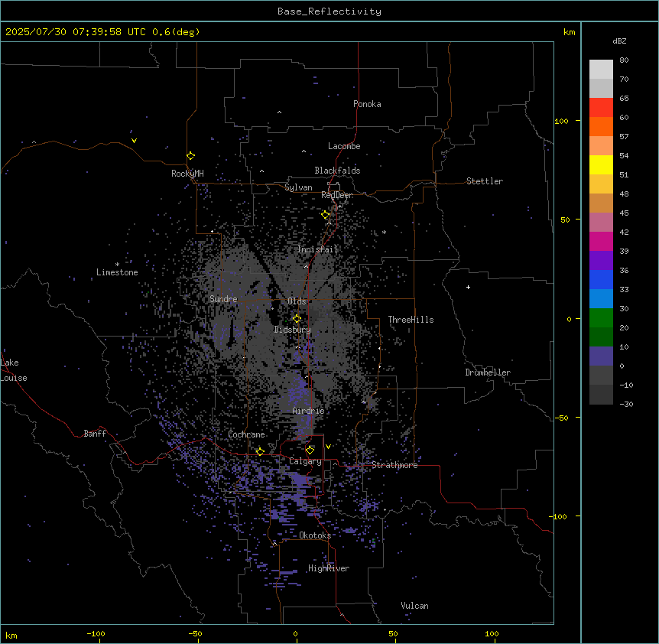The height and width of the screenshot is (644, 659).
Task: Click the light gray 80 dBZ legend swatch
Action: [601, 70]
